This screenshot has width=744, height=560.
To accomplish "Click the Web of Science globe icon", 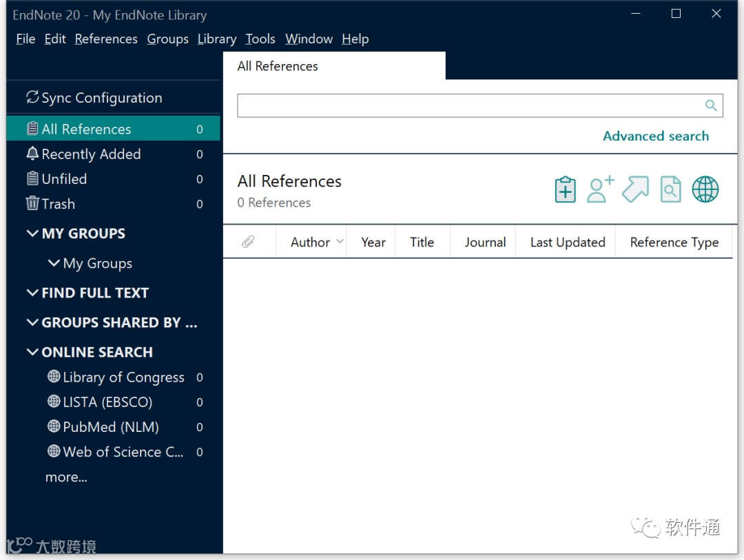I will (54, 451).
